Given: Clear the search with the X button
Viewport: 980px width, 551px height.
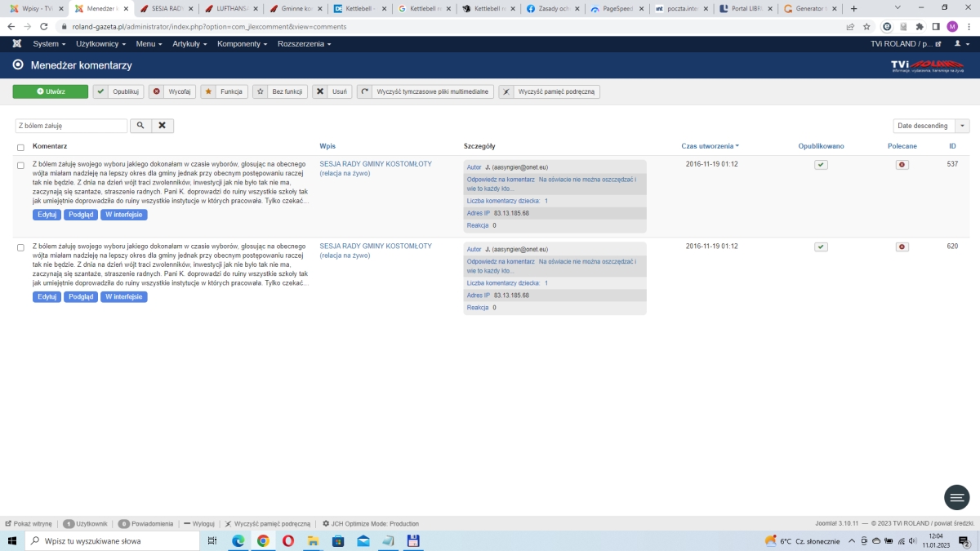Looking at the screenshot, I should (x=163, y=126).
